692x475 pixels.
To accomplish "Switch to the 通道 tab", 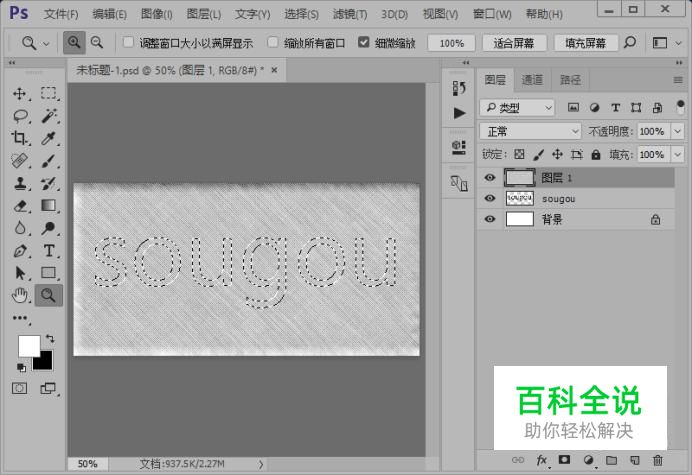I will pyautogui.click(x=532, y=80).
